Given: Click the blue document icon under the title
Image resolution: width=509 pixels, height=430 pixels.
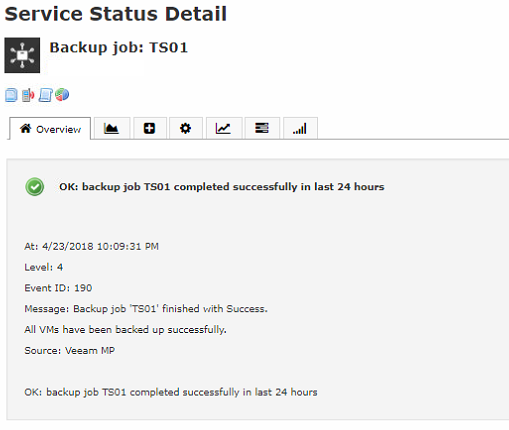Looking at the screenshot, I should click(x=11, y=95).
